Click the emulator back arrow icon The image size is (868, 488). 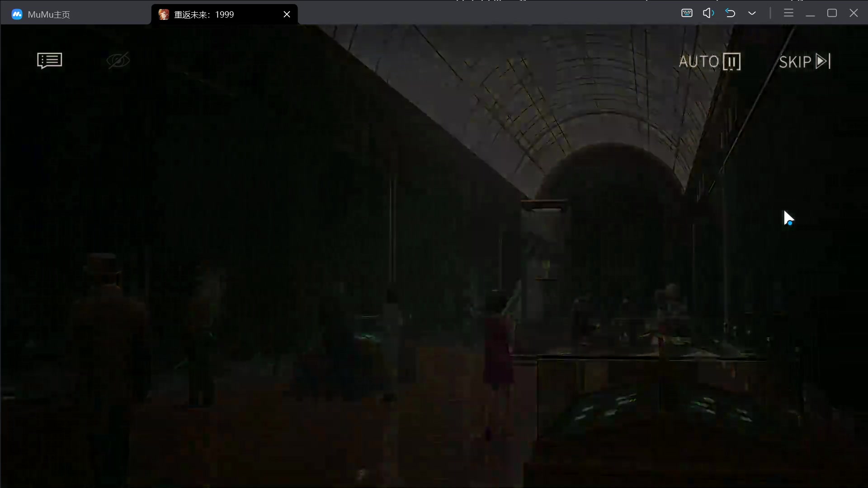coord(730,13)
